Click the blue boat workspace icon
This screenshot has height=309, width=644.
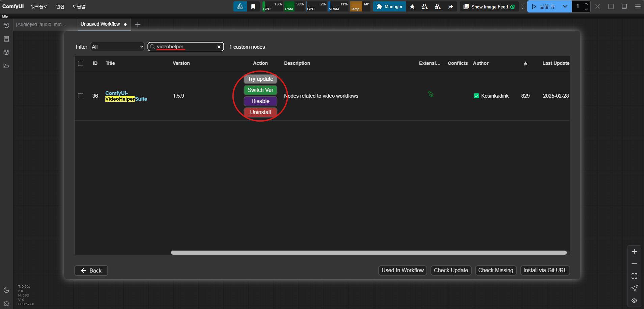click(240, 6)
